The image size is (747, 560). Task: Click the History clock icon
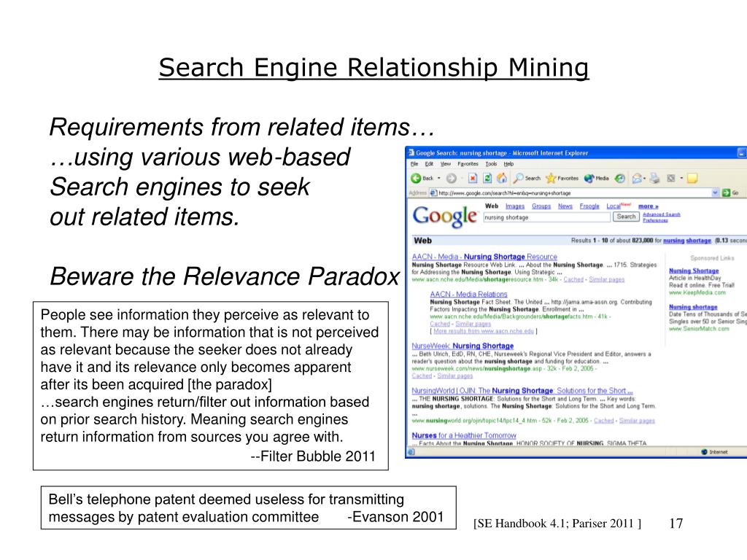pos(619,178)
